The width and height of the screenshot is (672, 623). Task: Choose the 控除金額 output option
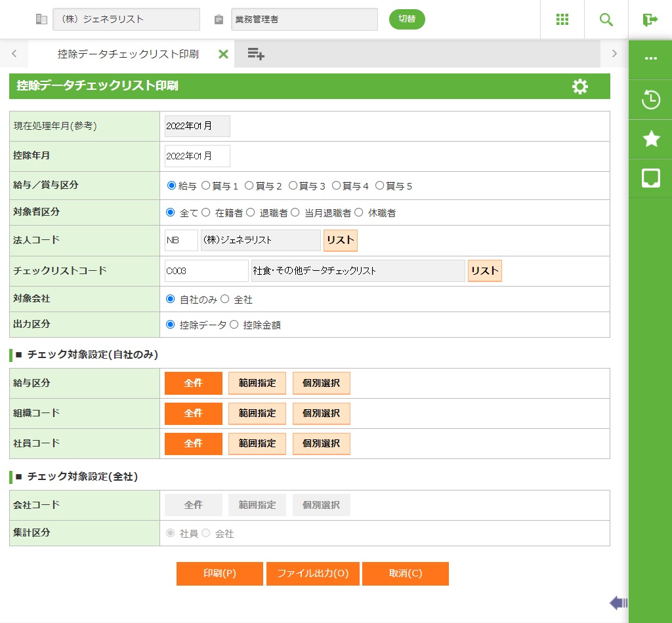tap(234, 325)
